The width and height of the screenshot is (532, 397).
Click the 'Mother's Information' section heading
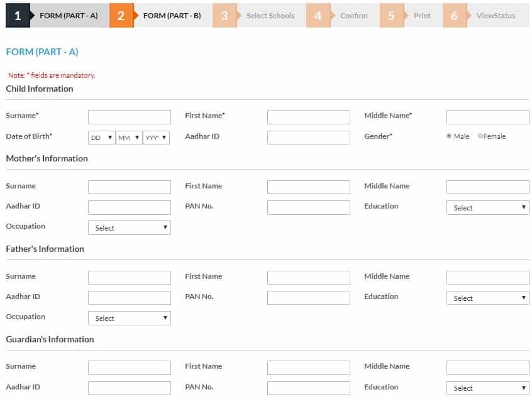tap(47, 159)
